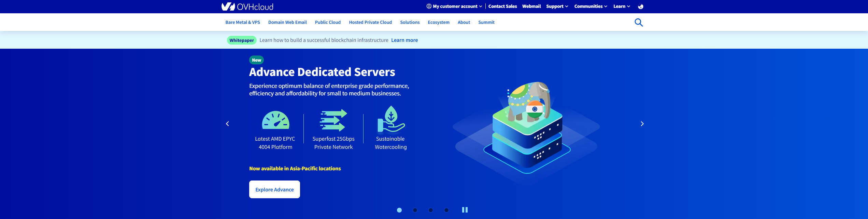The width and height of the screenshot is (868, 219).
Task: Open the Hosted Private Cloud menu
Action: [370, 22]
